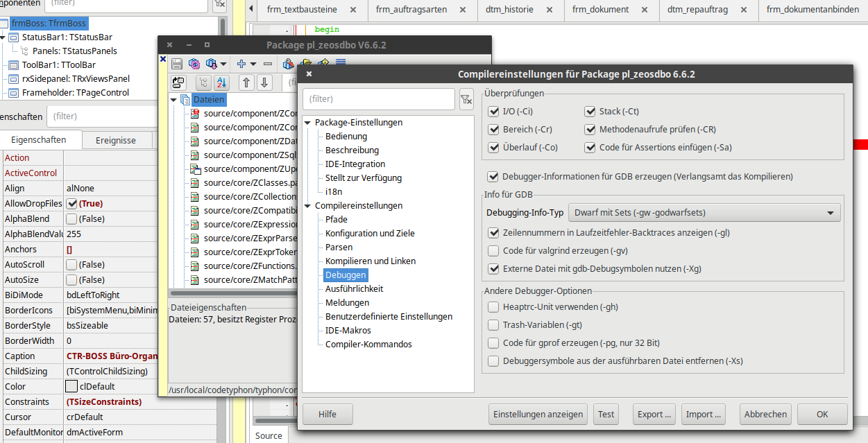
Task: Click the directory hierarchy toggle icon
Action: pos(203,83)
